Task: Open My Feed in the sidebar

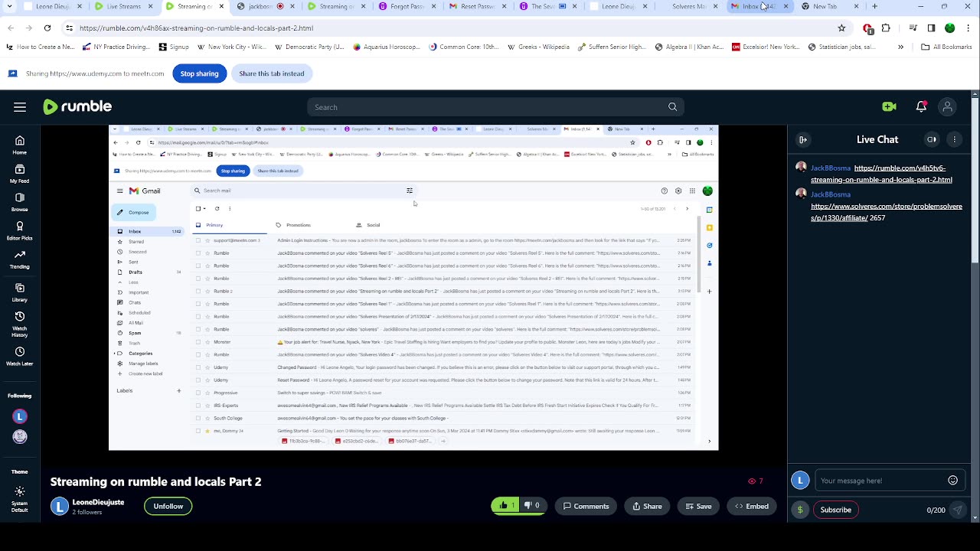Action: (x=20, y=174)
